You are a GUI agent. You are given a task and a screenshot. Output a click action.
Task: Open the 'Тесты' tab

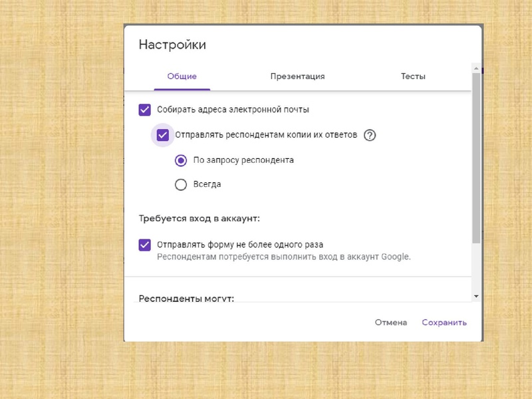point(414,76)
